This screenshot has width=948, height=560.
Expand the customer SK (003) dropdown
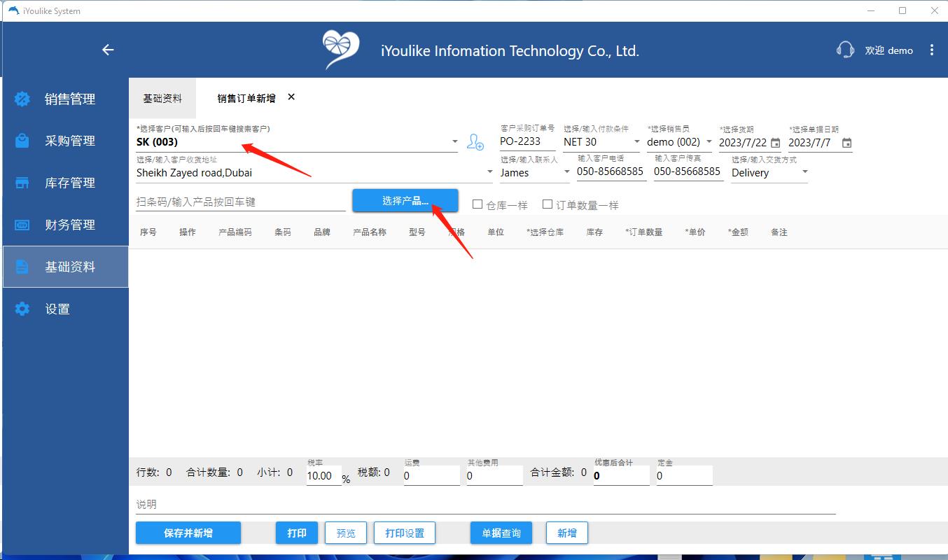click(454, 142)
